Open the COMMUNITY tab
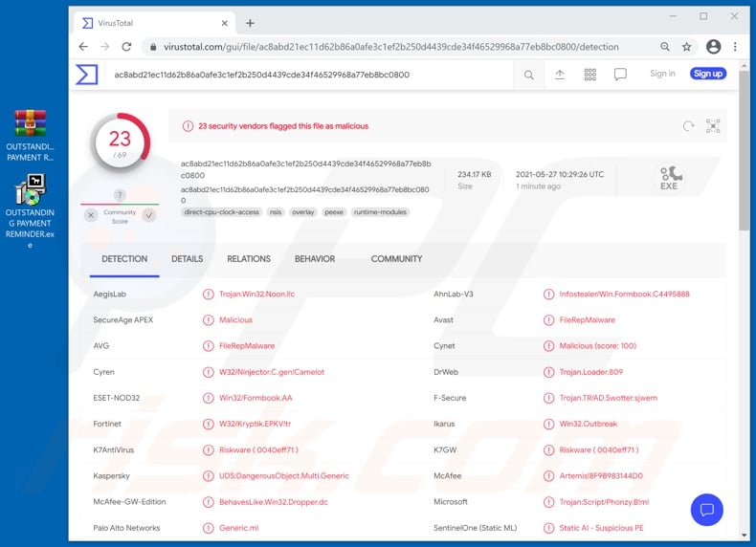The image size is (756, 547). (396, 259)
